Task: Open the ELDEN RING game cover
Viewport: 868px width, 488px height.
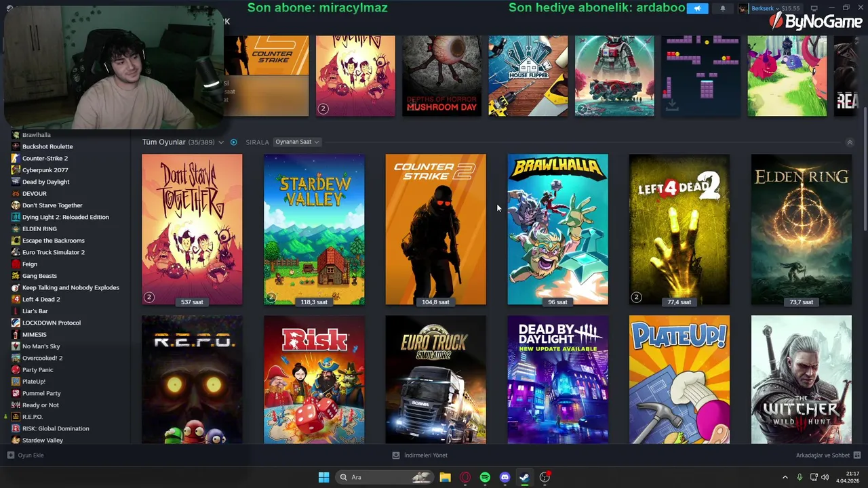Action: point(801,230)
